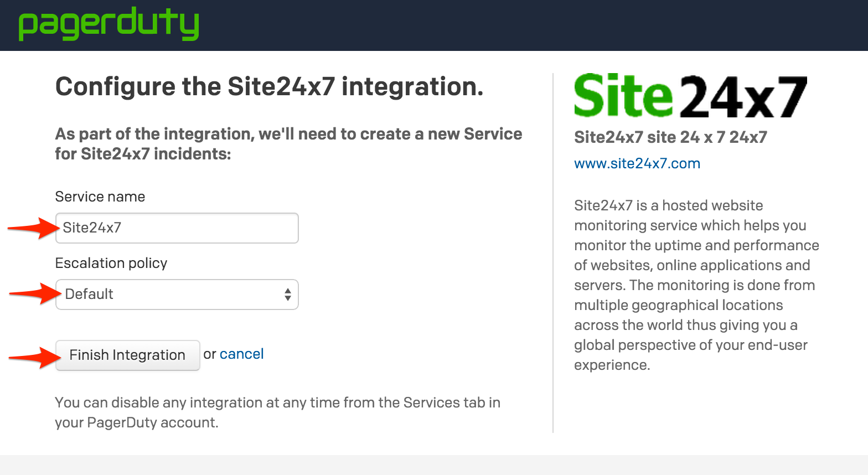Image resolution: width=868 pixels, height=475 pixels.
Task: Click the Configure the Site24x7 integration heading
Action: 269,87
